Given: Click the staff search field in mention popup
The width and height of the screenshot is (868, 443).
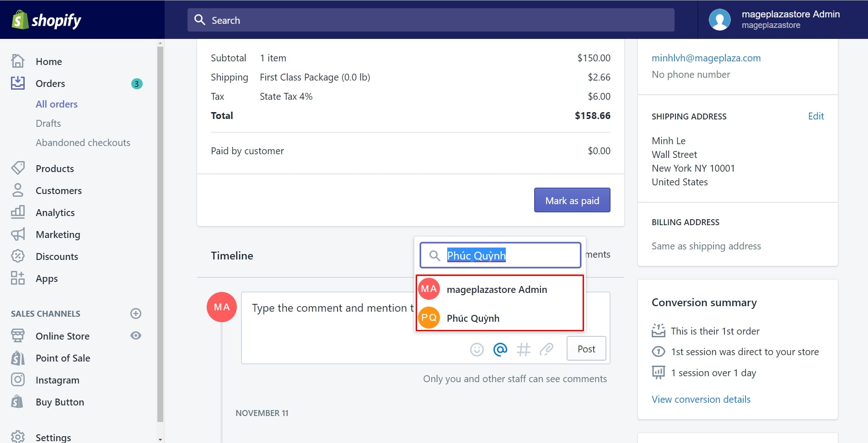Looking at the screenshot, I should 508,255.
